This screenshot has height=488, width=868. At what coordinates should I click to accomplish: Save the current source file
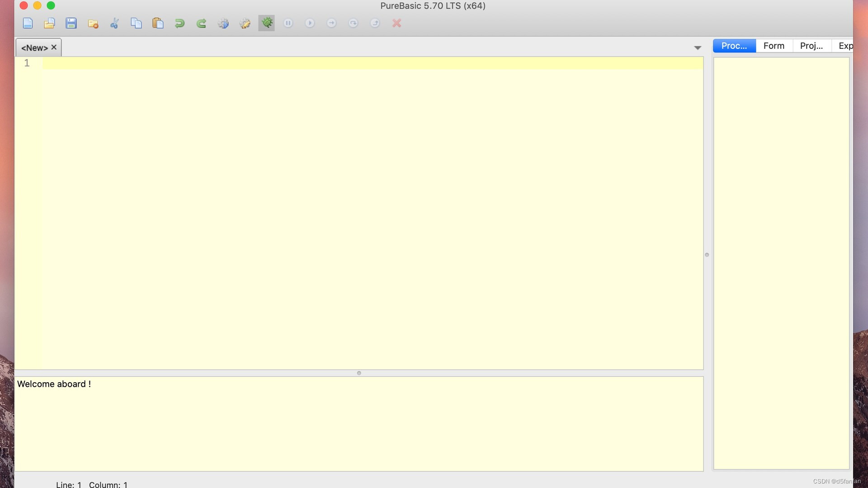pyautogui.click(x=71, y=23)
